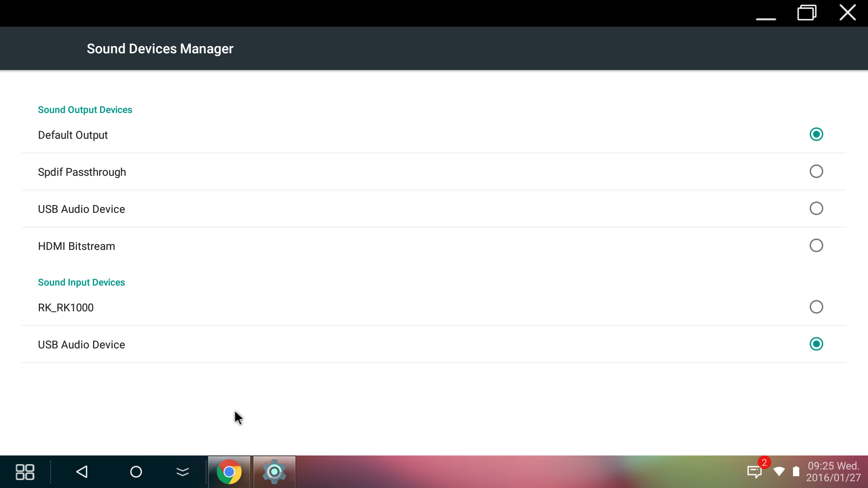The image size is (868, 488).
Task: Click the RK_RK1000 label text
Action: [x=66, y=308]
